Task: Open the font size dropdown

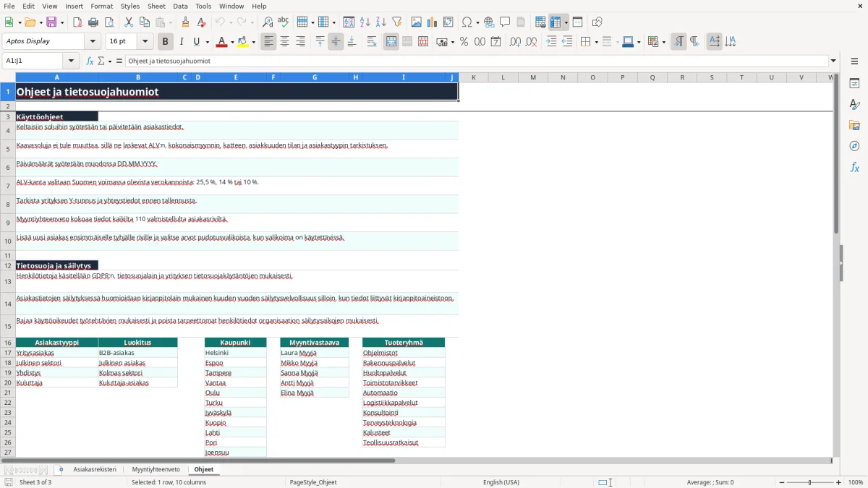Action: tap(145, 42)
